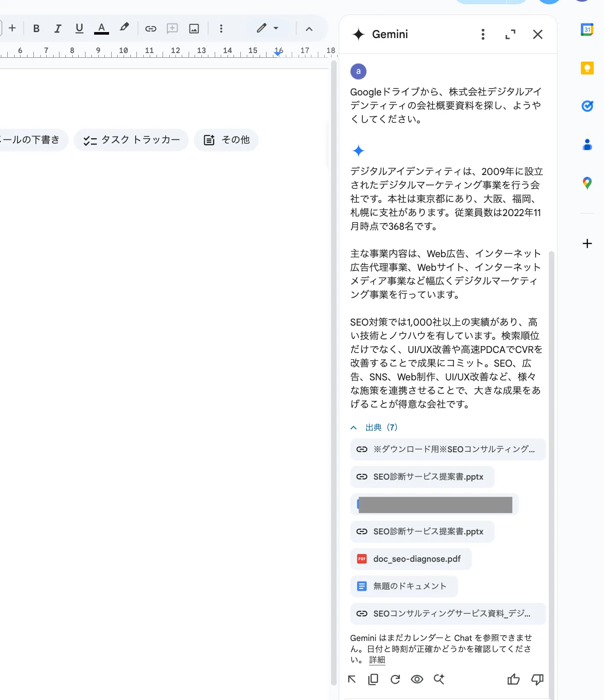Click the insert link icon in toolbar
This screenshot has width=604, height=700.
pos(151,29)
